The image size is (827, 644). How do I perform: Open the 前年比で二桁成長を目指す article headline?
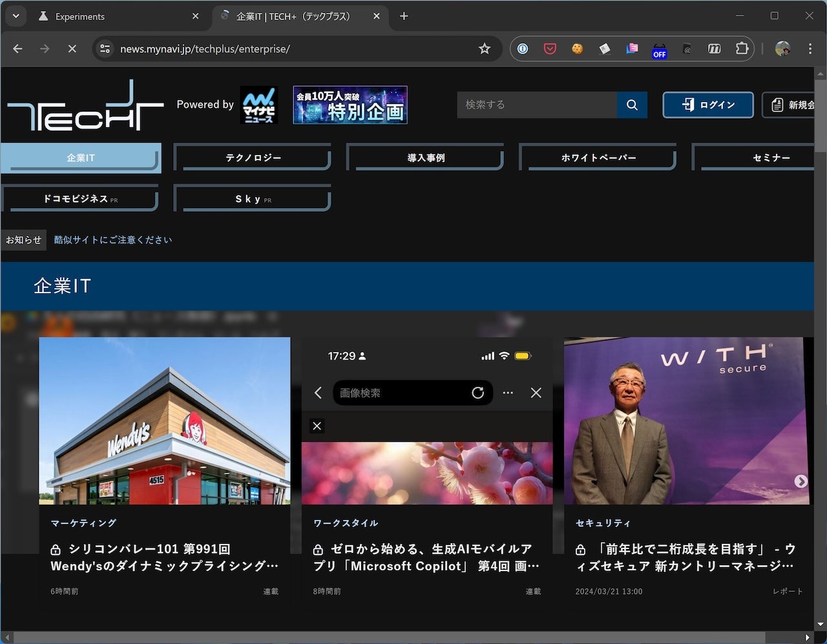click(686, 557)
